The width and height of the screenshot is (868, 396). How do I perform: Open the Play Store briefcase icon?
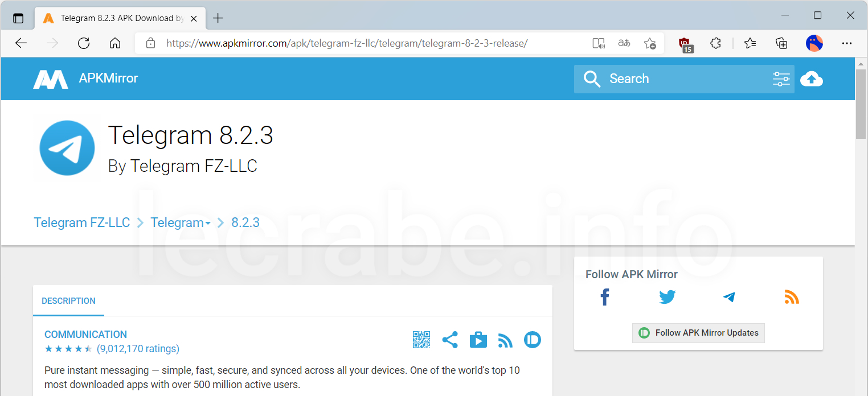478,340
